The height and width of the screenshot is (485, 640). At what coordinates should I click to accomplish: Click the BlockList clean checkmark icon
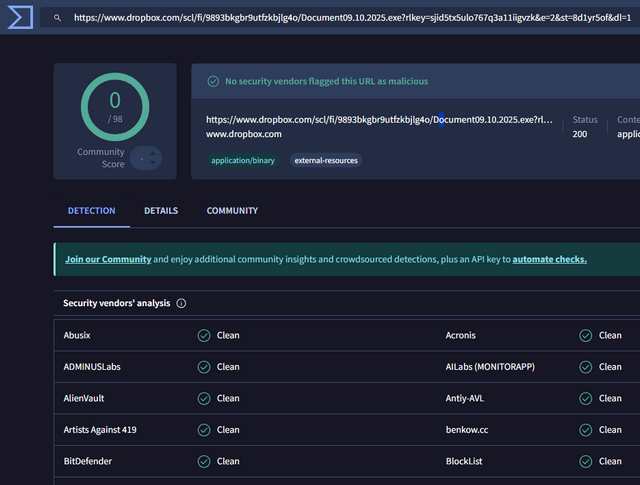585,461
